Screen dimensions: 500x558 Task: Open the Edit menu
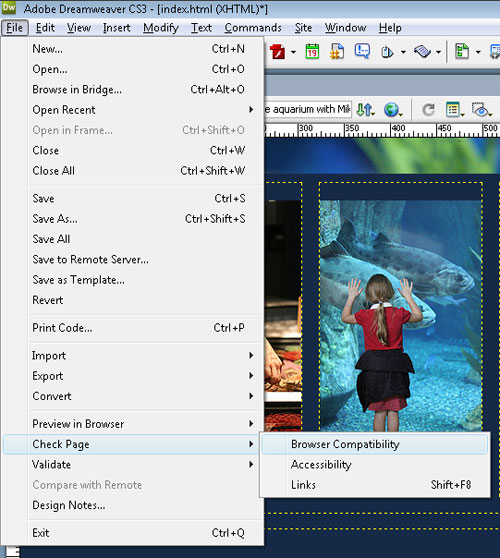tap(45, 28)
